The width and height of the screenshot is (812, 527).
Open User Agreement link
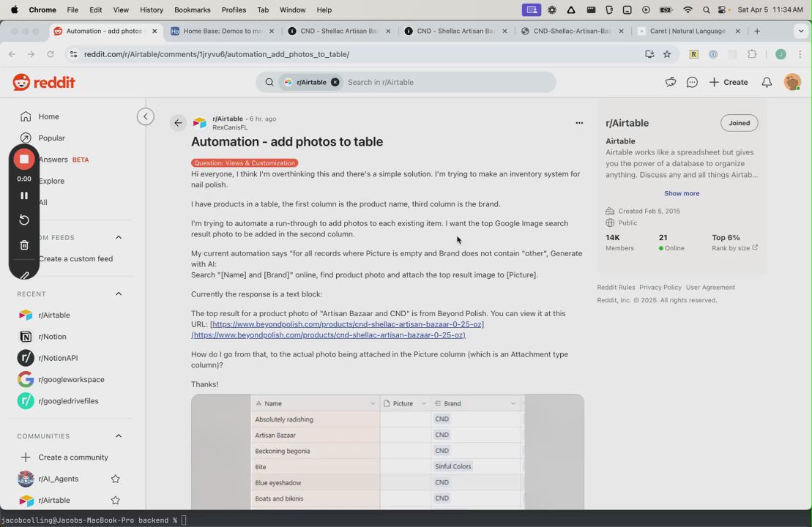coord(710,288)
